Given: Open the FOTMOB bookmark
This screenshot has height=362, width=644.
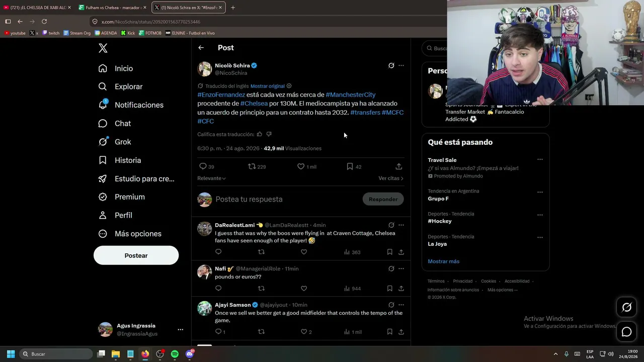Looking at the screenshot, I should 150,33.
